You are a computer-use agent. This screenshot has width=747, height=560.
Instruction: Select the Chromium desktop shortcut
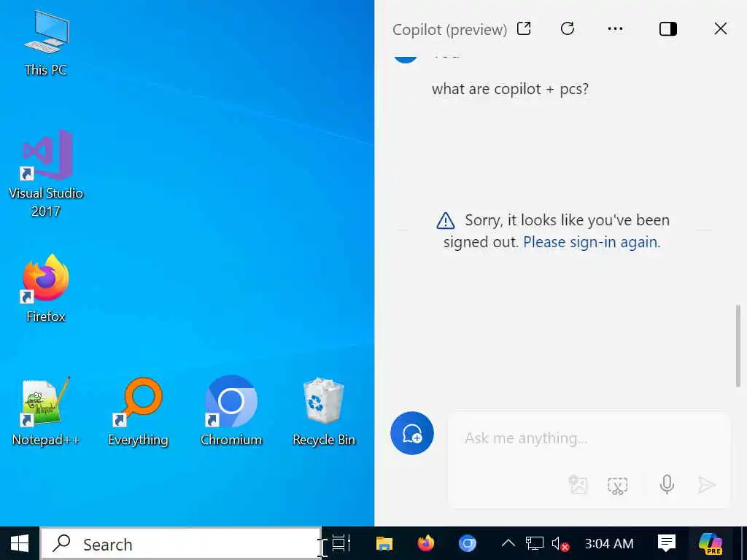click(x=231, y=412)
